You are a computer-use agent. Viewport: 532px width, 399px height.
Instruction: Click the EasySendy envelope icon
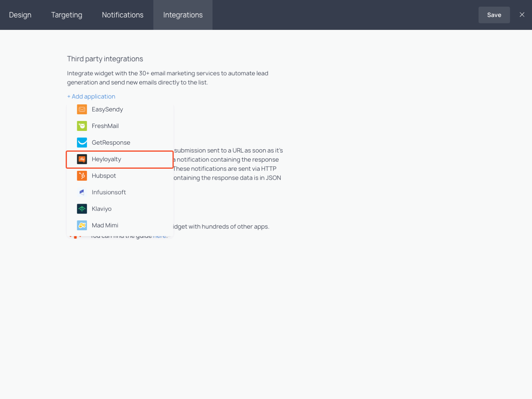coord(81,109)
